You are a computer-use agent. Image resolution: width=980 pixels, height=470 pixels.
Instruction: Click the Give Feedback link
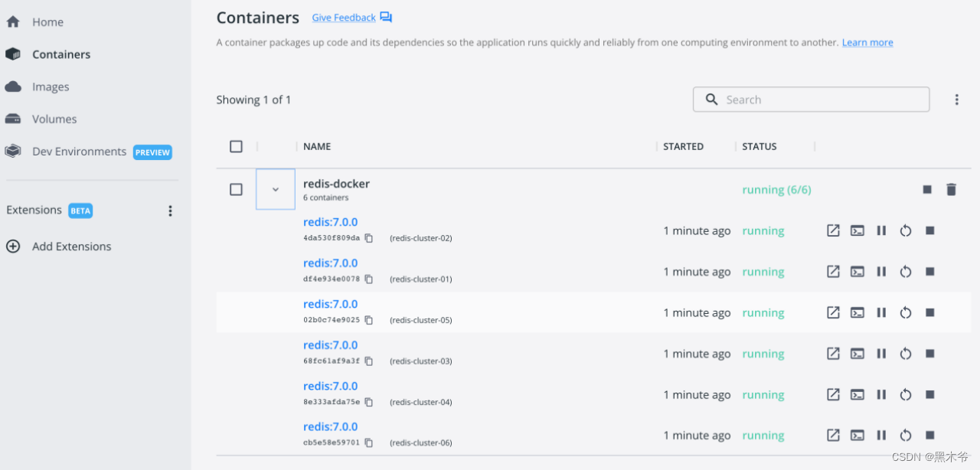point(343,17)
